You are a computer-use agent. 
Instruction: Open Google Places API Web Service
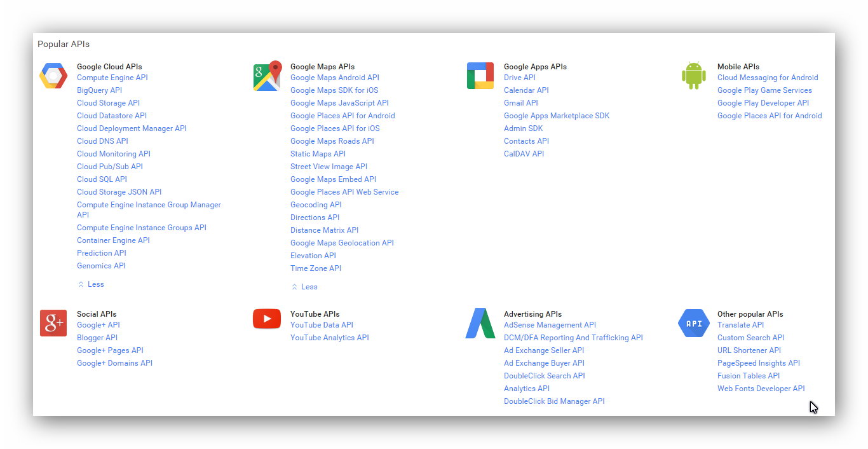click(344, 192)
